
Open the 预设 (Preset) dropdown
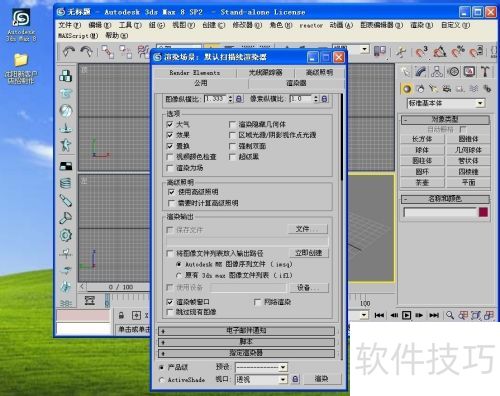[x=261, y=367]
